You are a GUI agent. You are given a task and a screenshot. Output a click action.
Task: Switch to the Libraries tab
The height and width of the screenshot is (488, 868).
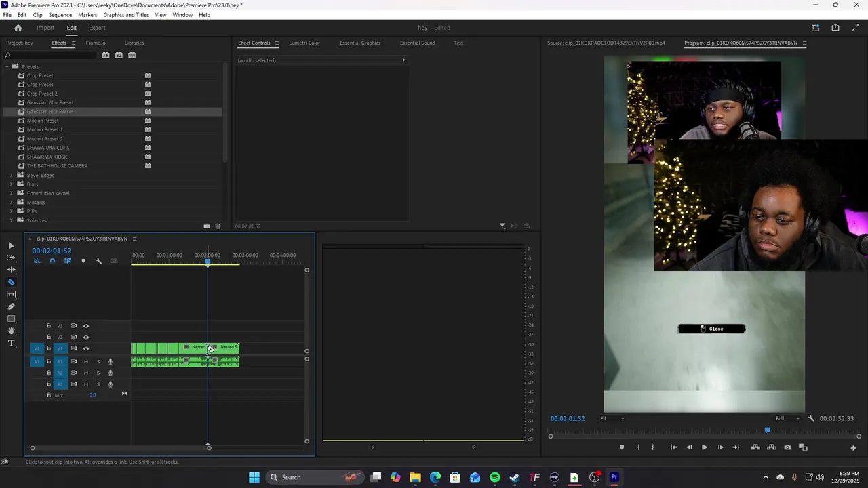[x=134, y=43]
